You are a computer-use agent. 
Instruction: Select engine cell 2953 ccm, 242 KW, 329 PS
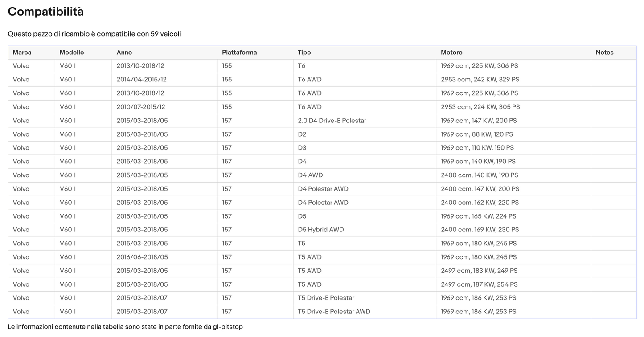[x=480, y=80]
